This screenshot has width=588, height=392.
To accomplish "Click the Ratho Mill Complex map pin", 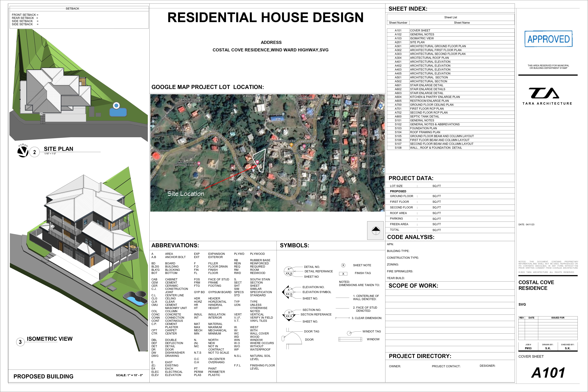I will point(283,114).
